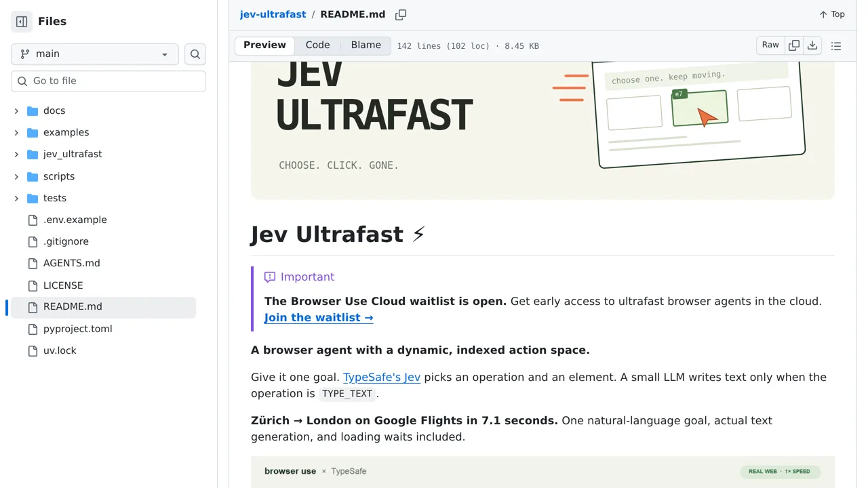The width and height of the screenshot is (868, 488).
Task: Click the LICENSE file icon
Action: [33, 285]
